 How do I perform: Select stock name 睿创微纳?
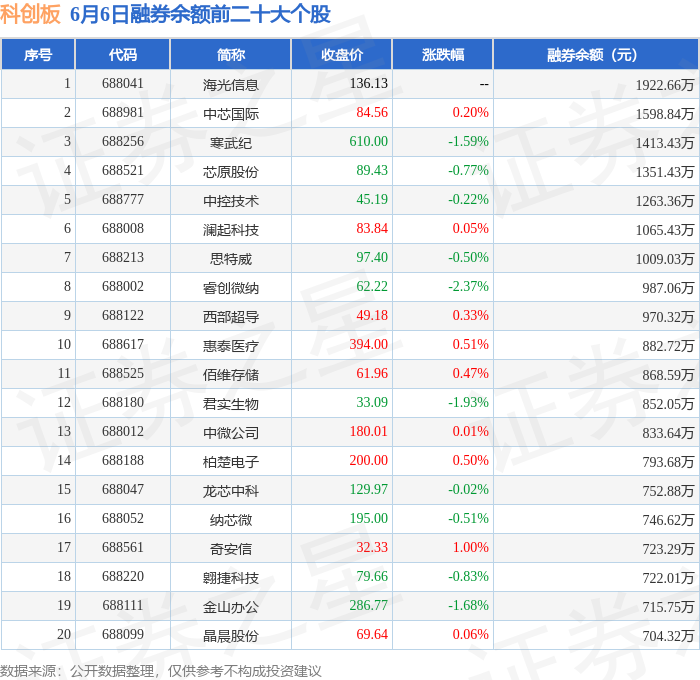tap(231, 288)
